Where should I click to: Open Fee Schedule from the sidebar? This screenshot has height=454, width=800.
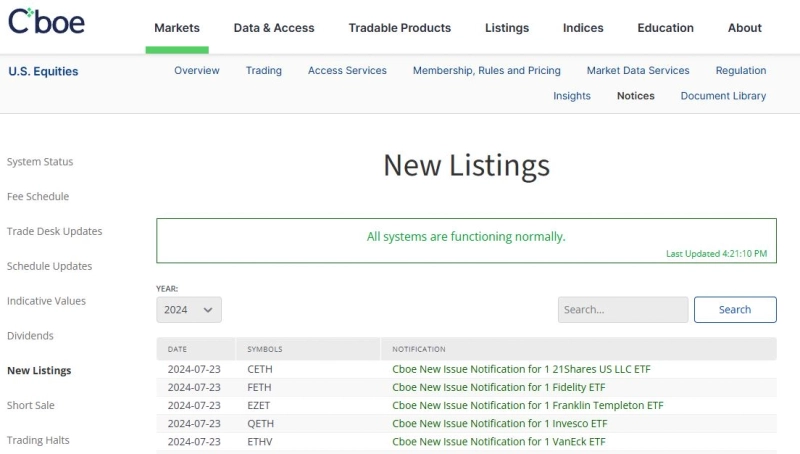(x=38, y=197)
